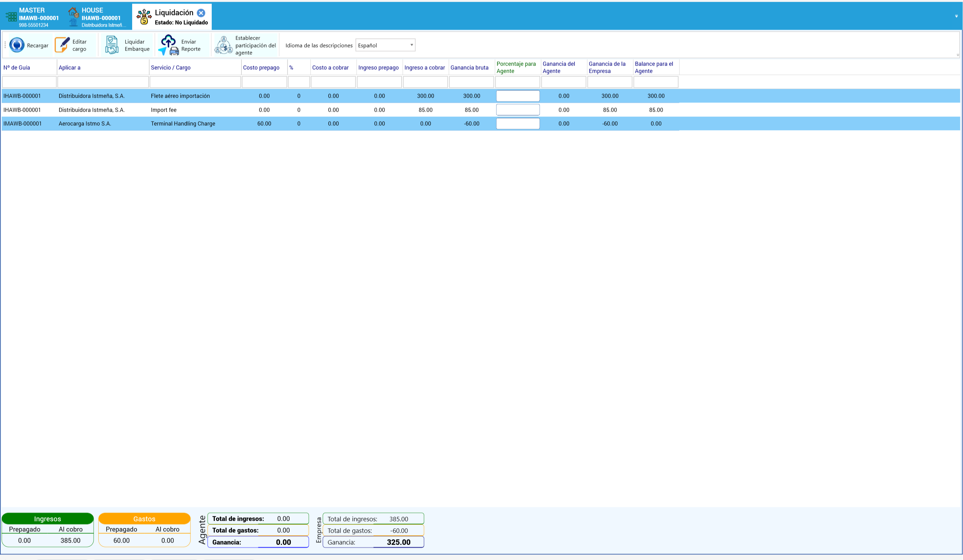Click the Empresa Ganancia 325.00 value
This screenshot has height=560, width=963.
[399, 542]
